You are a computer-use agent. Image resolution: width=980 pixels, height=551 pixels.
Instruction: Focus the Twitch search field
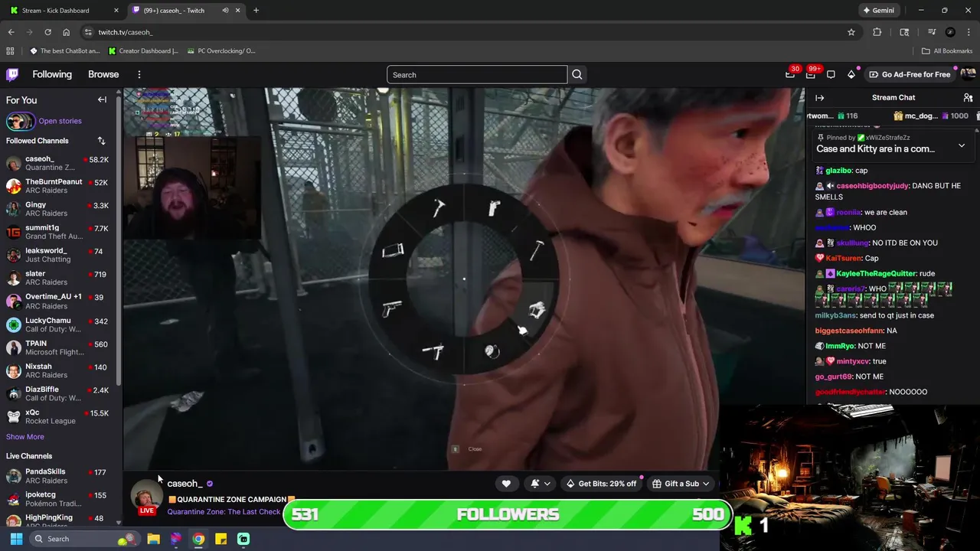coord(477,74)
